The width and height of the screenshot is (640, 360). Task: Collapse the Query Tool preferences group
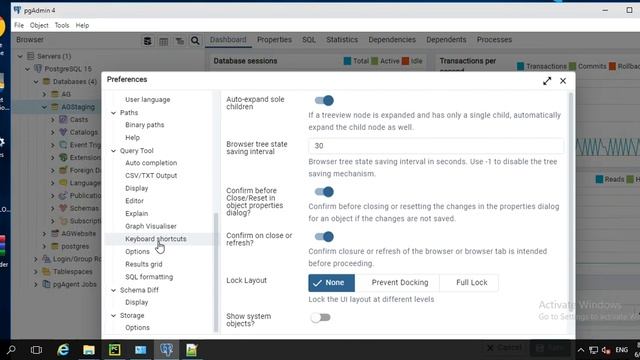pyautogui.click(x=113, y=151)
